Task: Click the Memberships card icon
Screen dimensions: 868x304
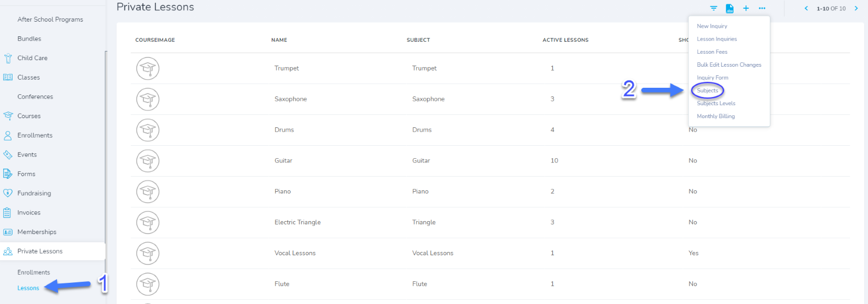Action: pos(8,232)
